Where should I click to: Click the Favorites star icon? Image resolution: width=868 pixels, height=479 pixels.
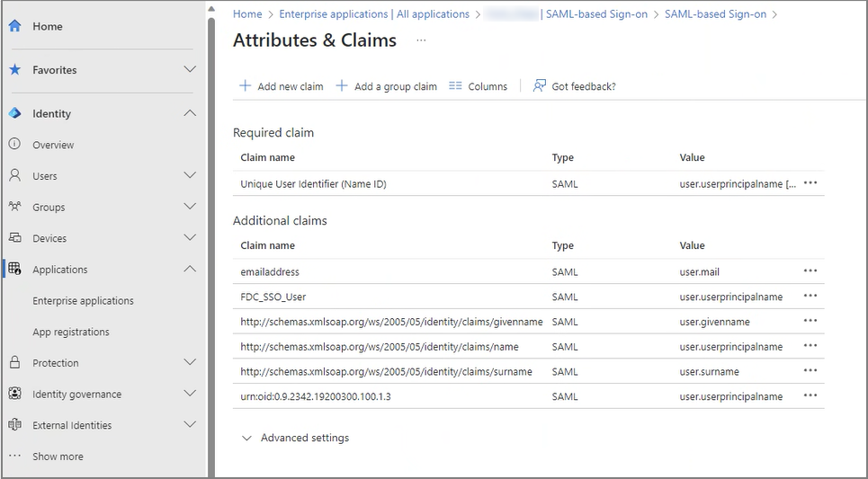point(14,69)
